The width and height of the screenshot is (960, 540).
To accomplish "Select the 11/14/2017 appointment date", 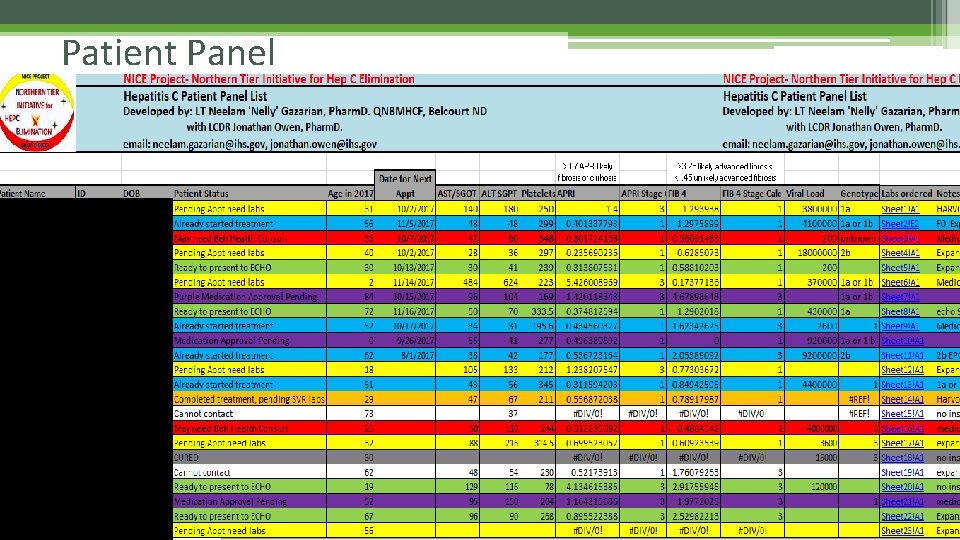I will [405, 282].
